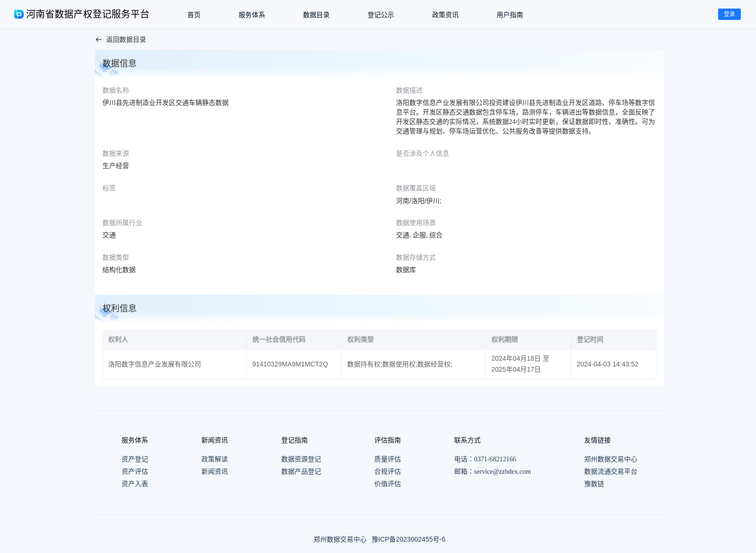The image size is (756, 553).
Task: Click coverage value 河南/洛阳/伊川;
Action: [419, 201]
